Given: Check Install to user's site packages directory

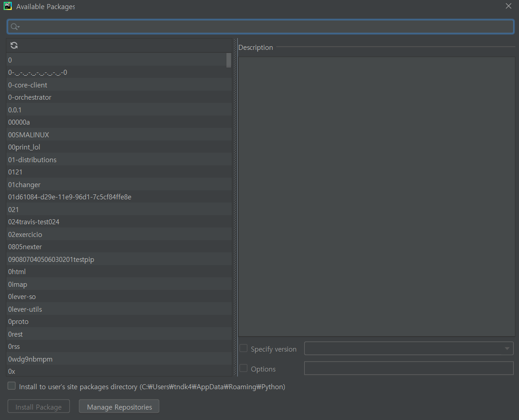Looking at the screenshot, I should coord(11,386).
